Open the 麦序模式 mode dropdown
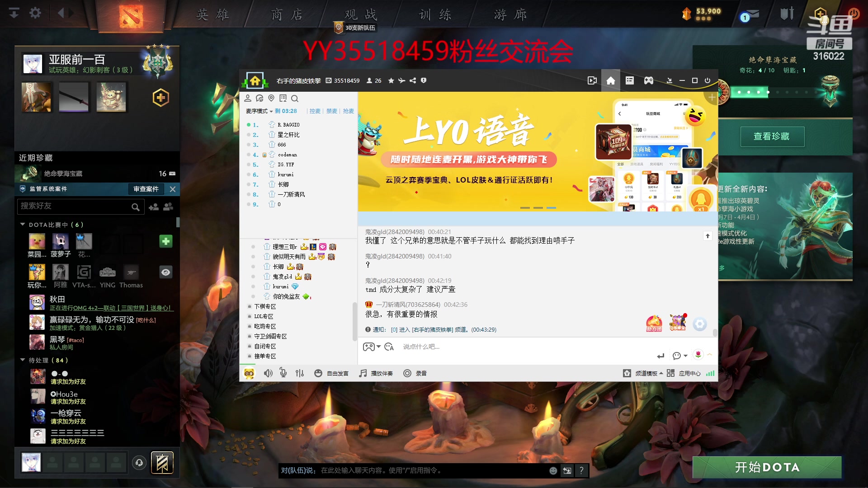868x488 pixels. click(x=259, y=111)
